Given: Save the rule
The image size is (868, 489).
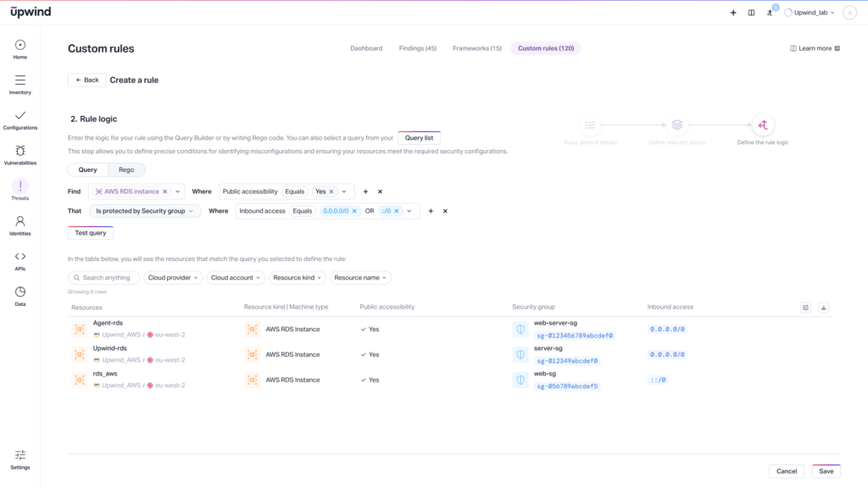Looking at the screenshot, I should tap(826, 471).
